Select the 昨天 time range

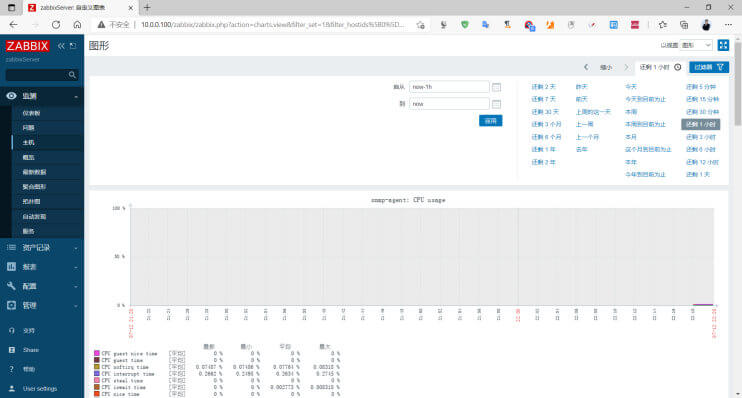point(581,87)
